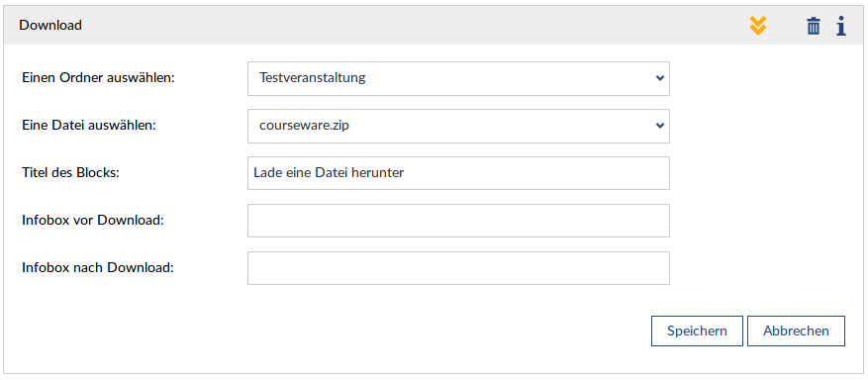
Task: Click the arrow on the file selector
Action: [x=659, y=126]
